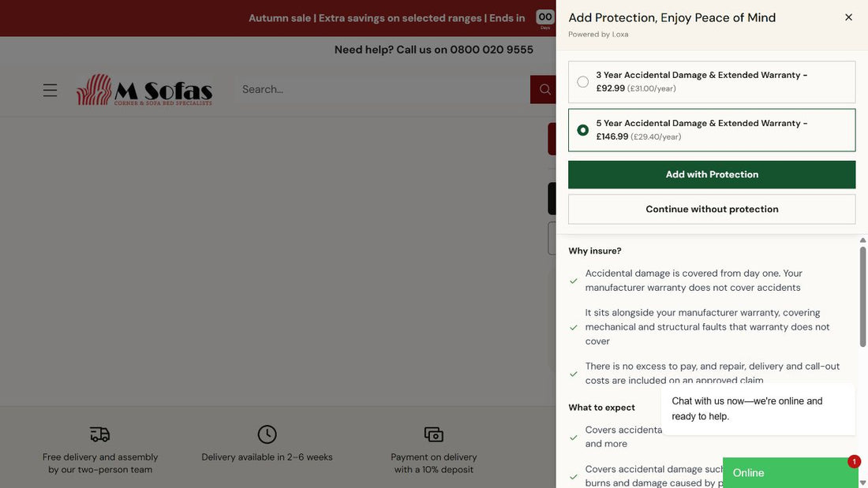Click the 'What to expect' heading

601,408
